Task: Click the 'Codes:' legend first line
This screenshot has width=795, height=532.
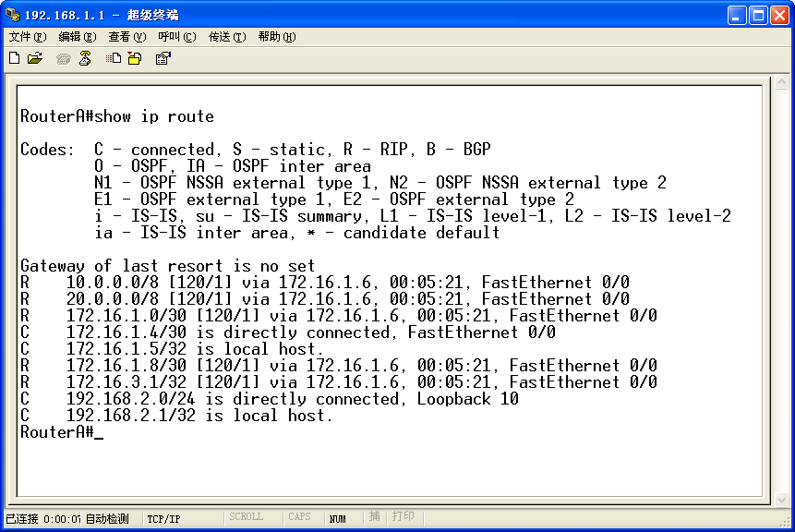Action: coord(256,149)
